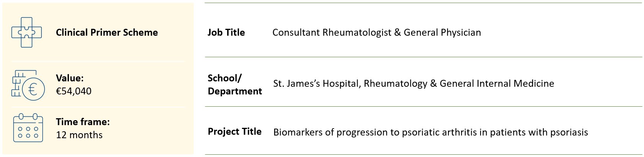
Task: Click the euro coin value icon
Action: (x=28, y=84)
